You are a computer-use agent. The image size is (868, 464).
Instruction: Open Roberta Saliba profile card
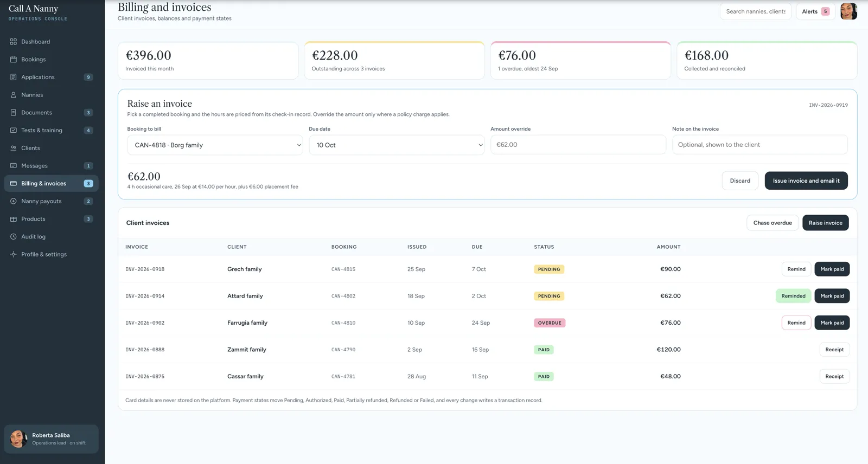click(51, 439)
